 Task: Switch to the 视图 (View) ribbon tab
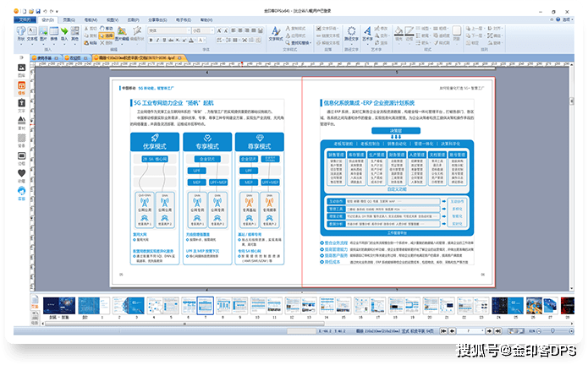(112, 18)
